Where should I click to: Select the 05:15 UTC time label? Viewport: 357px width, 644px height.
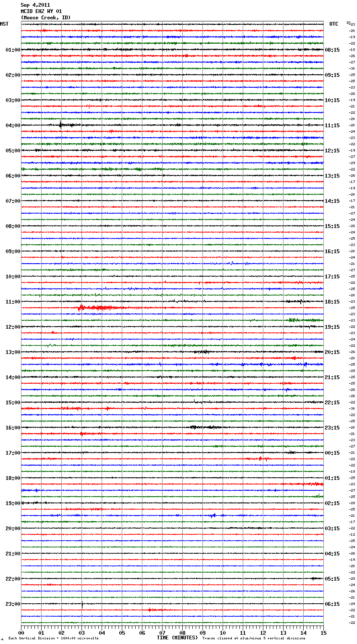[332, 579]
